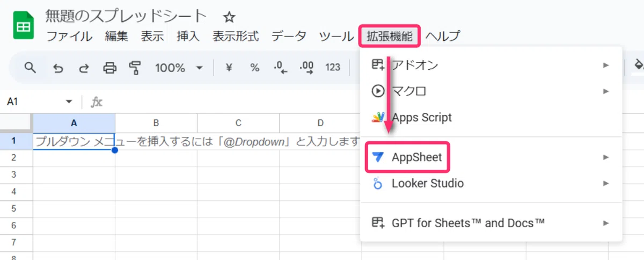Screen dimensions: 644x260
Task: Close the 拡張機能 menu
Action: coord(390,37)
